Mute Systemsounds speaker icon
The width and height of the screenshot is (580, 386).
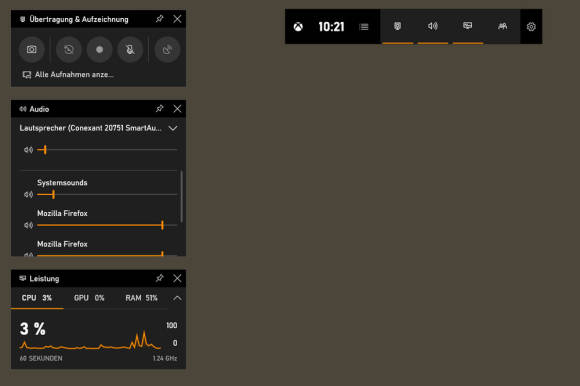coord(28,194)
